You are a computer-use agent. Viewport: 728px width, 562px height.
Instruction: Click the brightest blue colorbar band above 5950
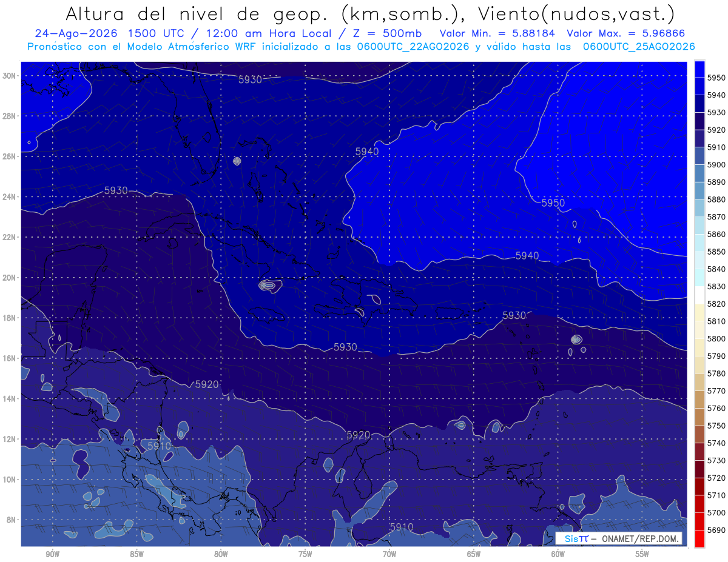[699, 69]
